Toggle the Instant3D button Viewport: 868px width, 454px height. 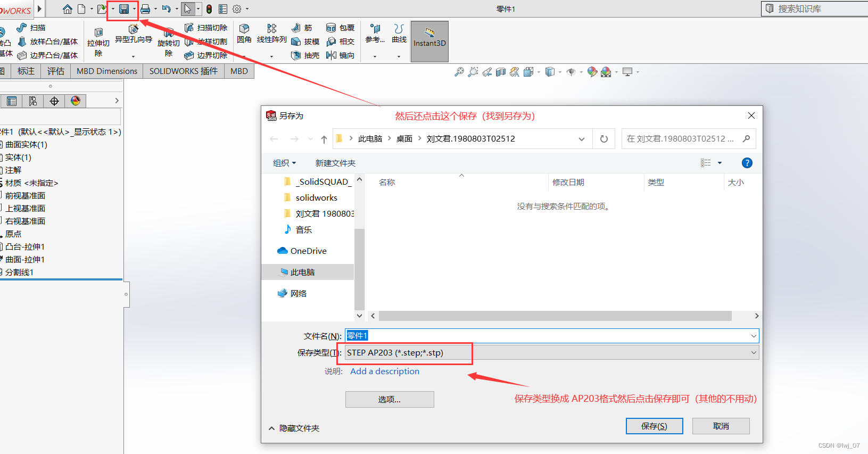[x=429, y=42]
